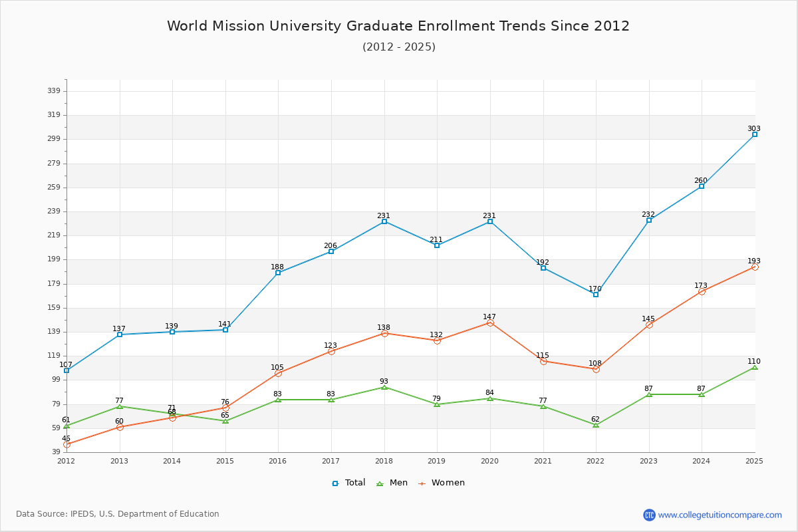Image resolution: width=798 pixels, height=532 pixels.
Task: Select the 2016 Total marker labeled 188
Action: (278, 273)
